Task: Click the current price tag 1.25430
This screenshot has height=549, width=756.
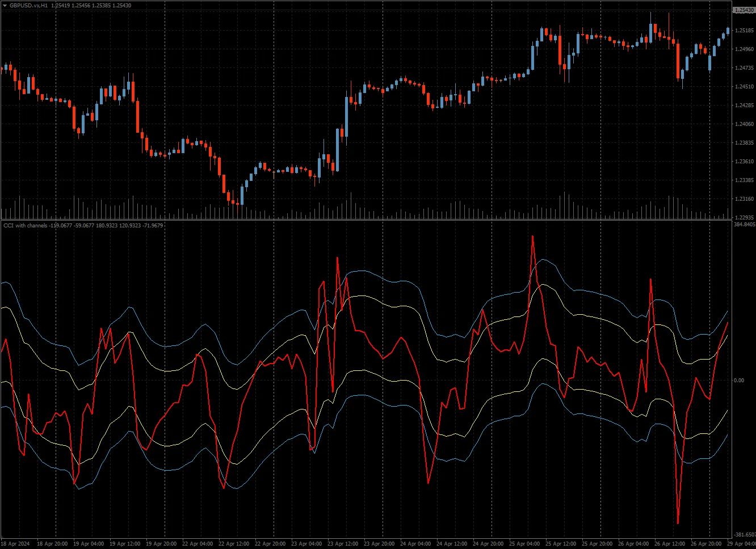Action: (743, 10)
